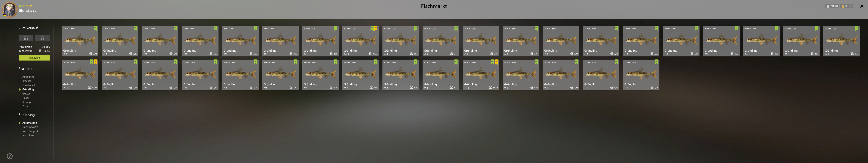Viewport: 868px width, 163px height.
Task: Sort by Nach Gewicht
Action: pos(30,127)
